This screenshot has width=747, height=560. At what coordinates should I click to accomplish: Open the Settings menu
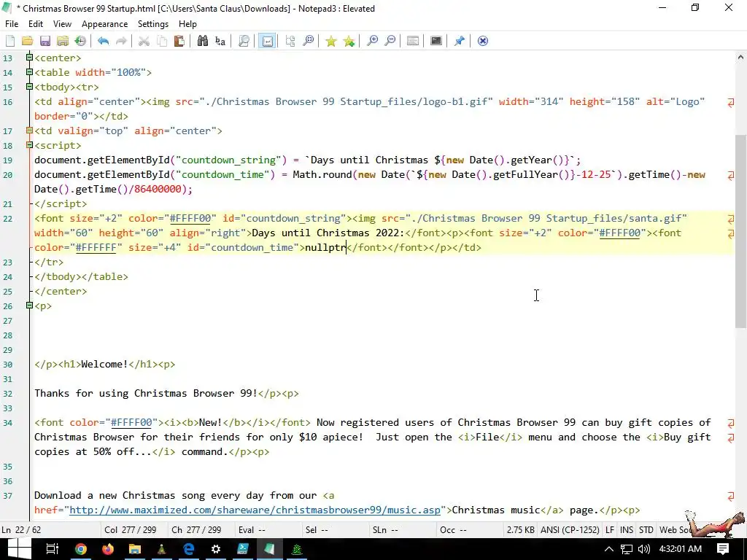click(x=153, y=24)
